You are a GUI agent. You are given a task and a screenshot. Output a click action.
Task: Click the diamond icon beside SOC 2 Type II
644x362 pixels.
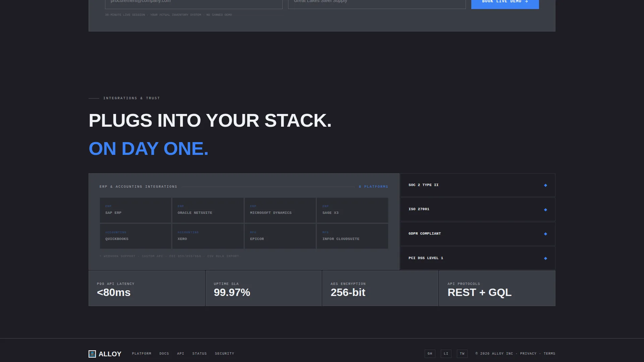pos(545,185)
